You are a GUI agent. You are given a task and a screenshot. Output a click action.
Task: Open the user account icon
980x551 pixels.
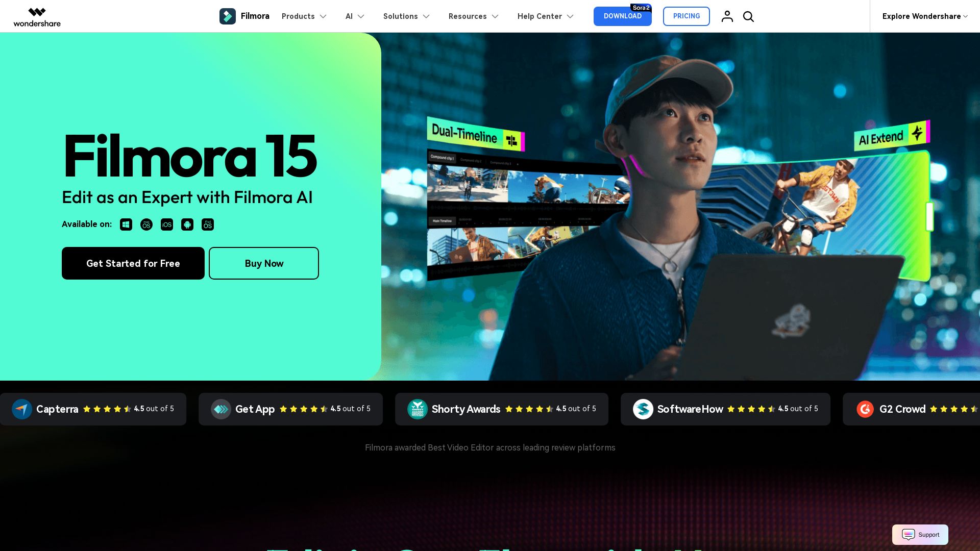[727, 16]
